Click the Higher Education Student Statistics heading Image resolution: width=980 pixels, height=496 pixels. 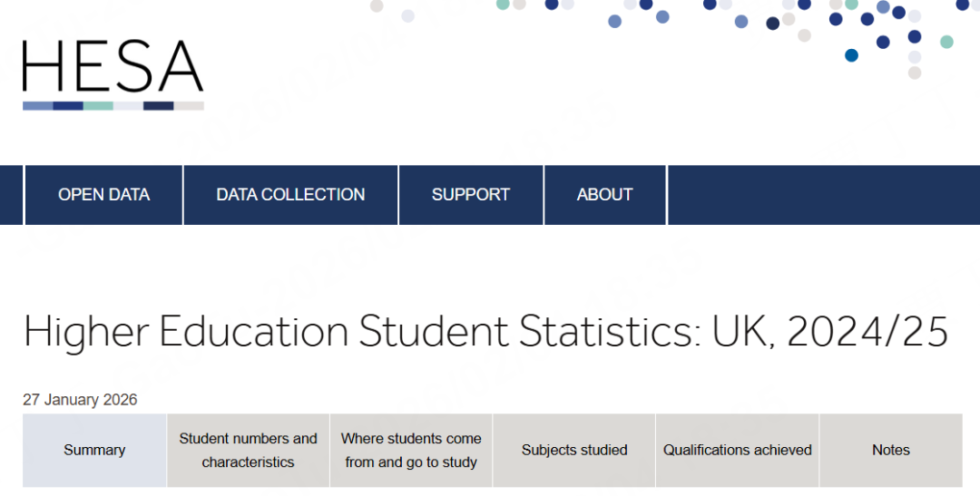pyautogui.click(x=485, y=333)
